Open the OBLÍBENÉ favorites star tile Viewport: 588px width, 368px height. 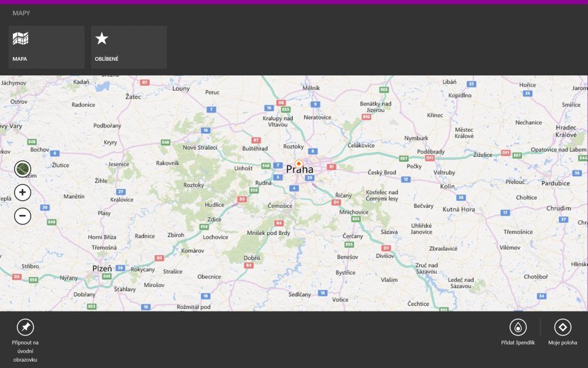tap(128, 47)
